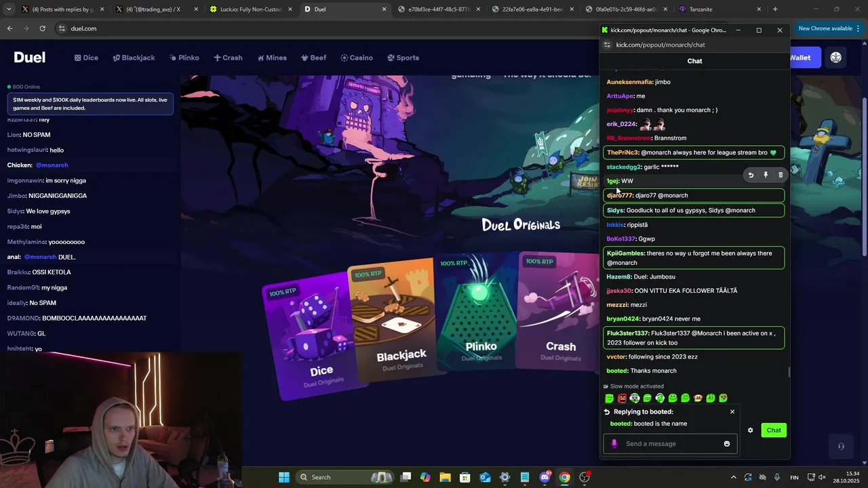The height and width of the screenshot is (488, 868).
Task: View site information icon in address bar
Action: pos(62,28)
